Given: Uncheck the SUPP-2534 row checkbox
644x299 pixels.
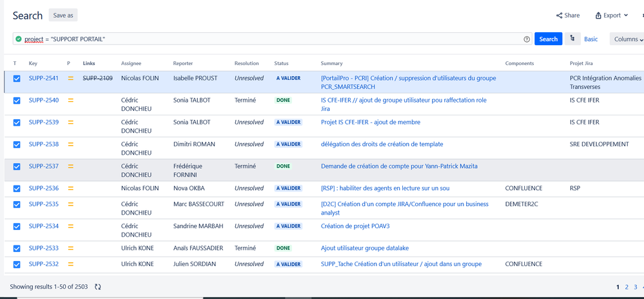Looking at the screenshot, I should click(17, 226).
